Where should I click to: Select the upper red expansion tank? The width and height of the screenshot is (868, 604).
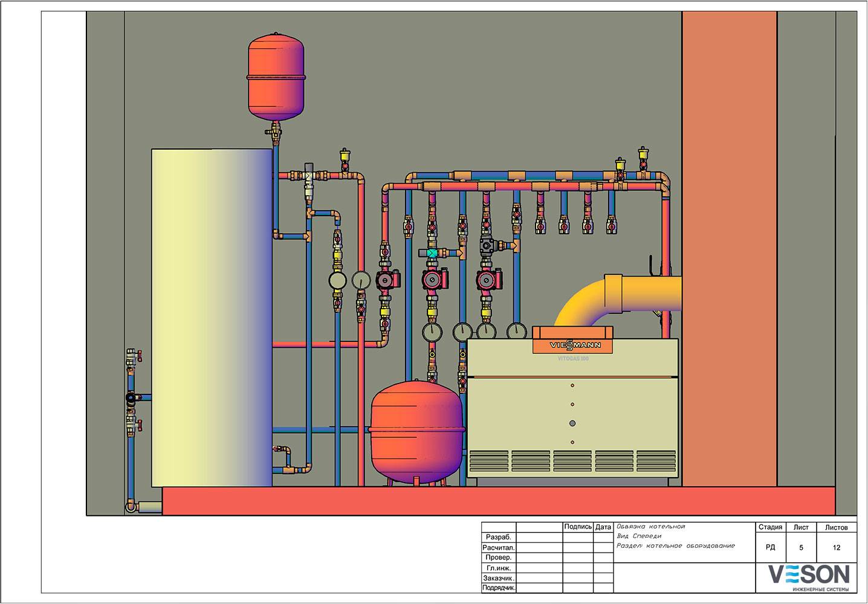point(277,75)
